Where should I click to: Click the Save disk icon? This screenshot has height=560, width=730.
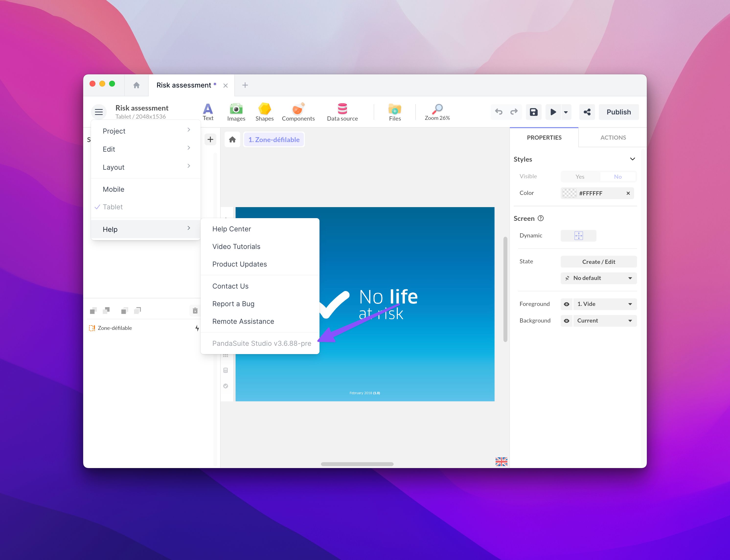pyautogui.click(x=533, y=112)
